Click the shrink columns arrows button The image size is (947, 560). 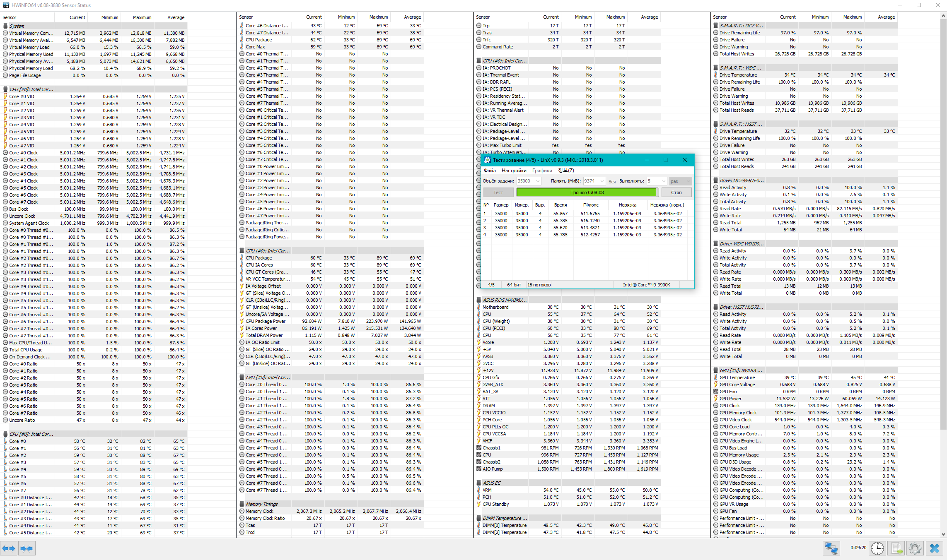[27, 548]
